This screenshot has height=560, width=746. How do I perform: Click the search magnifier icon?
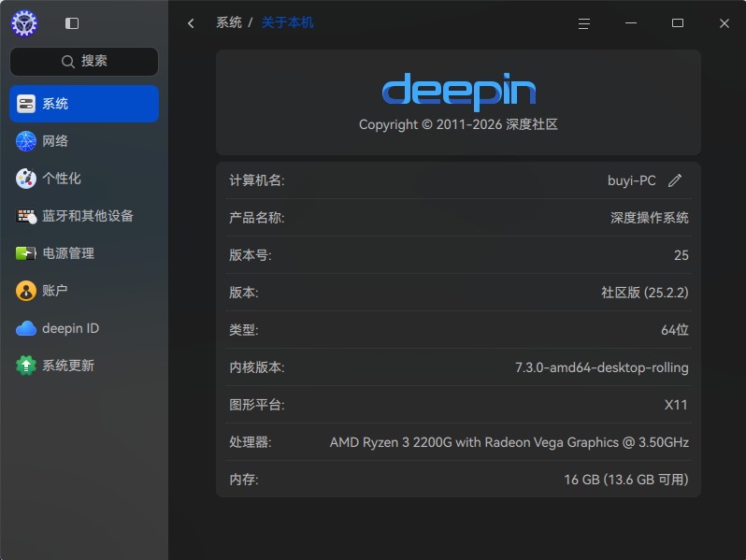[68, 62]
